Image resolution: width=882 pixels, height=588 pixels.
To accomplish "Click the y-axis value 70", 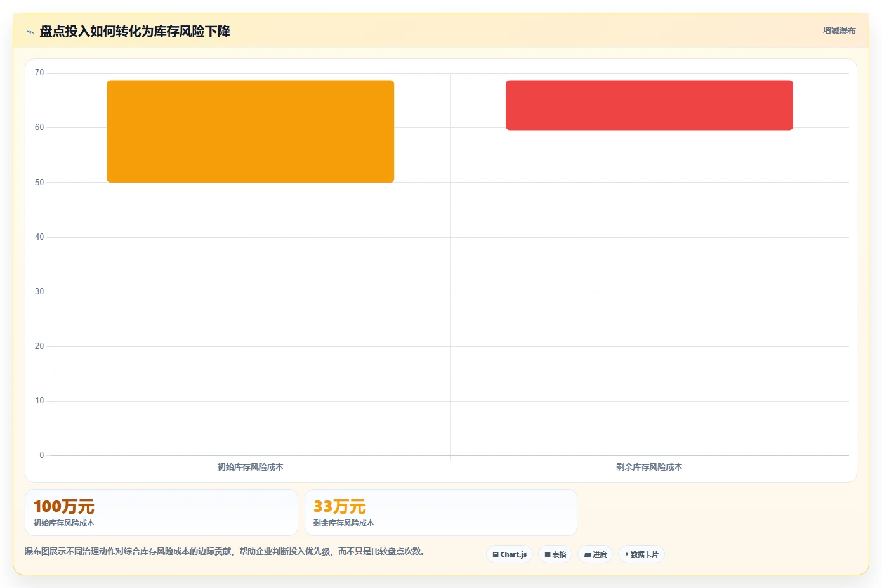I will pyautogui.click(x=39, y=73).
